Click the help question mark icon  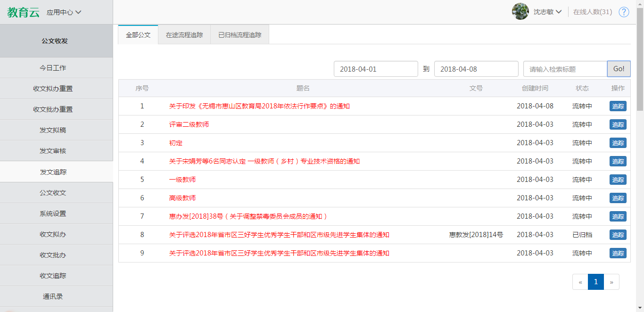point(624,12)
